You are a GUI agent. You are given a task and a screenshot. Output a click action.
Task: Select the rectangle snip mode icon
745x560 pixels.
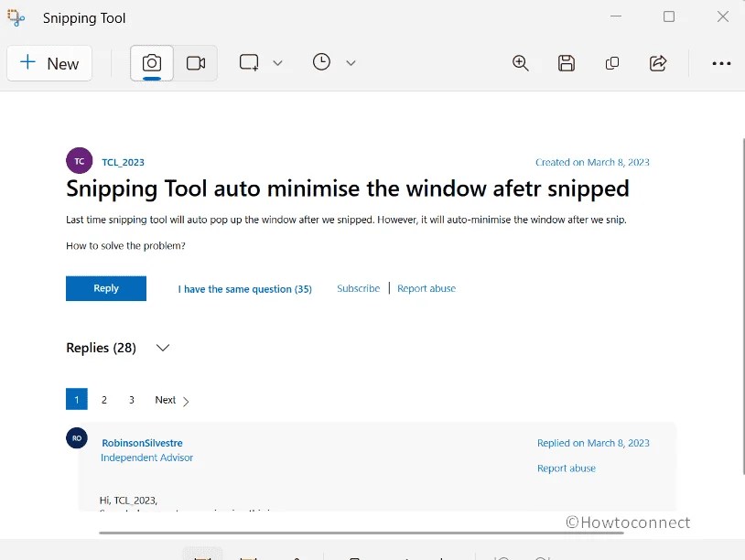pos(248,62)
